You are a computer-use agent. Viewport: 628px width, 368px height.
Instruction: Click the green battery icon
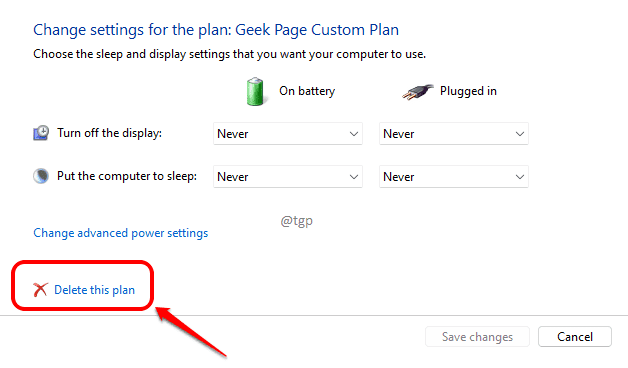tap(255, 92)
